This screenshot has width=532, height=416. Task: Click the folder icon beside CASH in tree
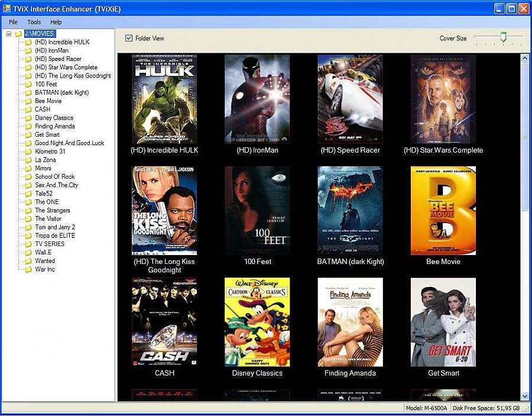28,109
